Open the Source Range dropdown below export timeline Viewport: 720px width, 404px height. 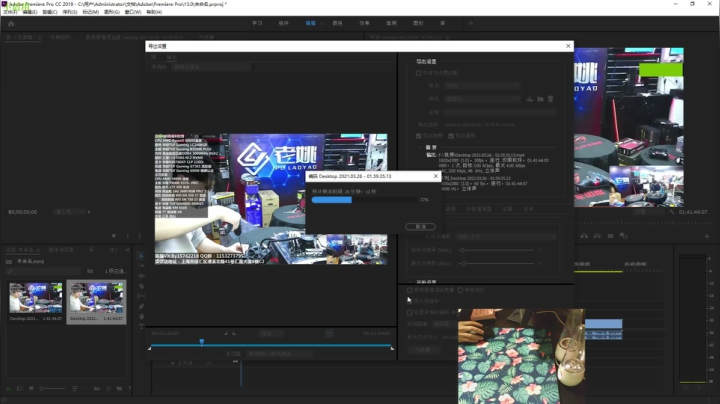[x=280, y=354]
